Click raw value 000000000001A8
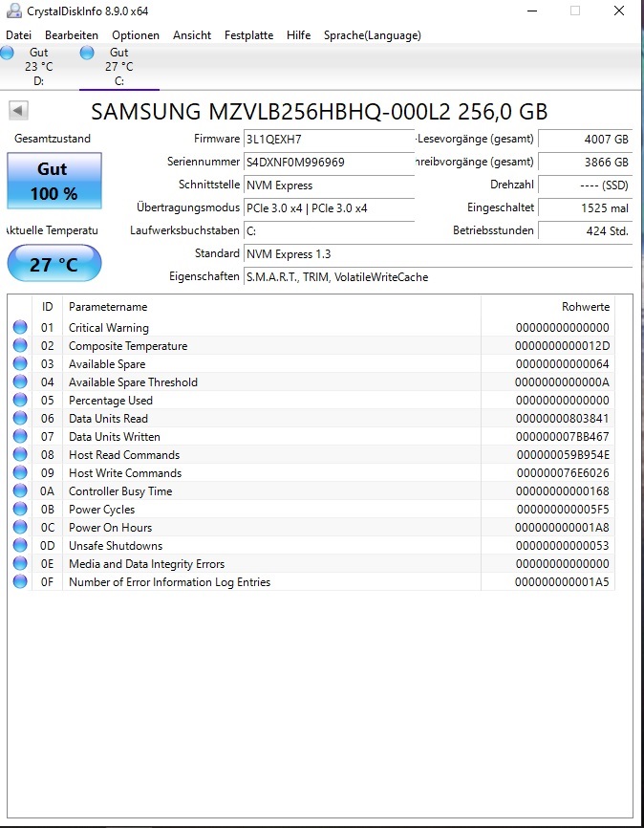The width and height of the screenshot is (644, 828). [562, 528]
